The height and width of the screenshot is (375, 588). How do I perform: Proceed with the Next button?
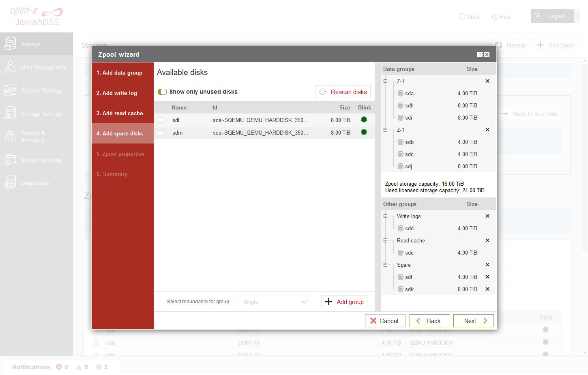pos(474,321)
